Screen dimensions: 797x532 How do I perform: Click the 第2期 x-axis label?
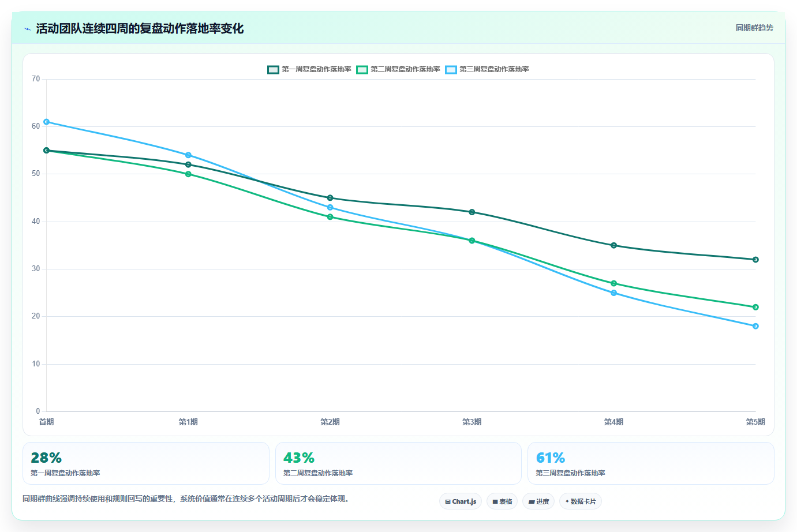click(x=330, y=422)
